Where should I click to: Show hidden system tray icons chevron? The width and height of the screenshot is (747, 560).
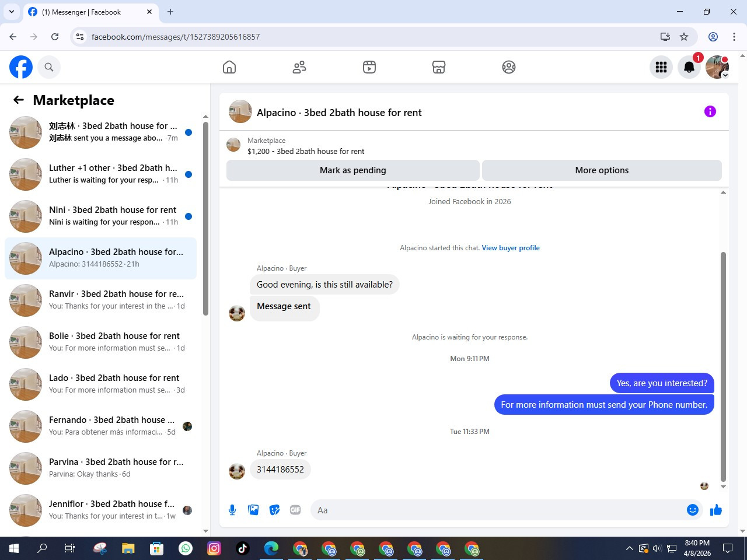[x=629, y=548]
